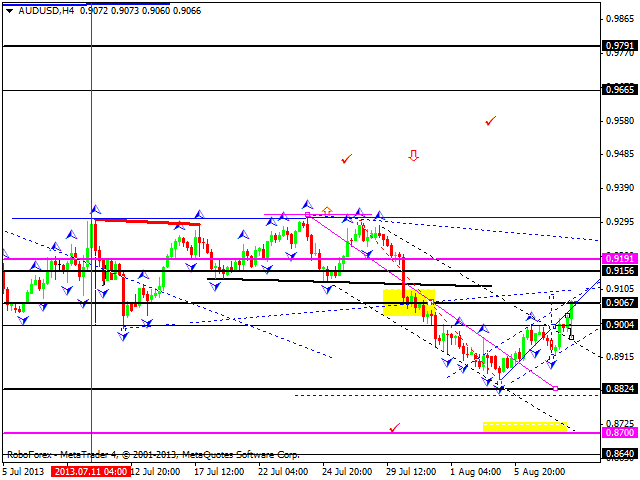Image resolution: width=640 pixels, height=480 pixels.
Task: Select the 0.9665 price level label
Action: click(x=620, y=89)
